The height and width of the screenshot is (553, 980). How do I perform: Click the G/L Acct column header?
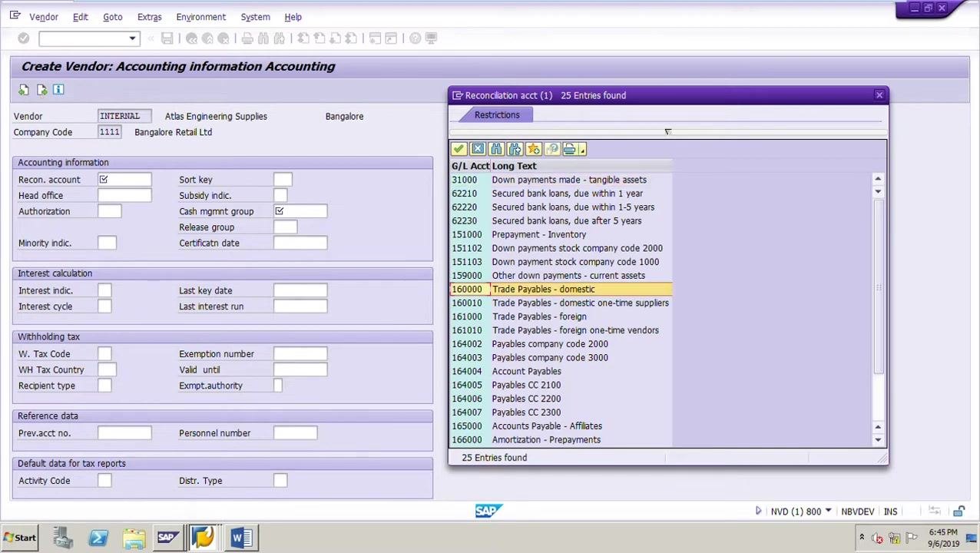470,166
